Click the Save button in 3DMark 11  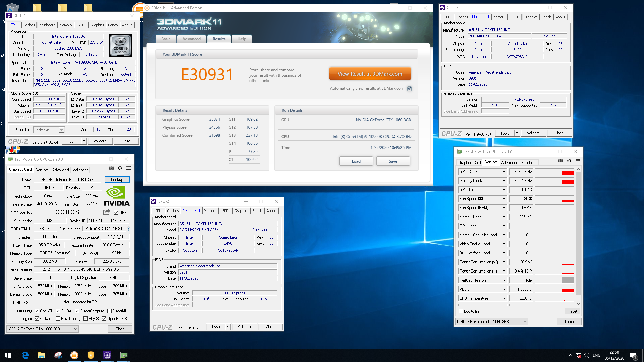point(393,161)
